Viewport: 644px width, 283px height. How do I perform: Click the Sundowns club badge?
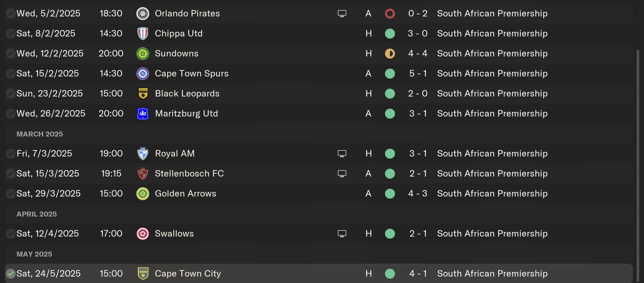[143, 54]
